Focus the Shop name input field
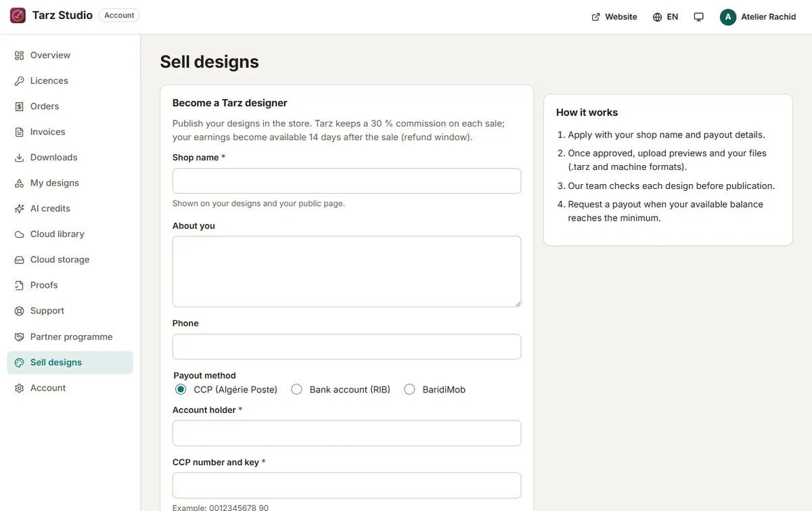This screenshot has width=812, height=511. click(x=346, y=181)
